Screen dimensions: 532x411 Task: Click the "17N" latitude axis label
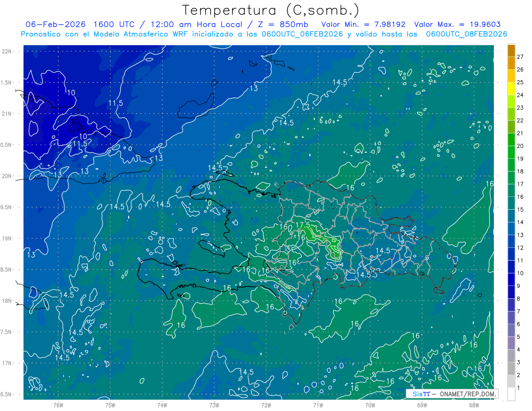(x=6, y=364)
